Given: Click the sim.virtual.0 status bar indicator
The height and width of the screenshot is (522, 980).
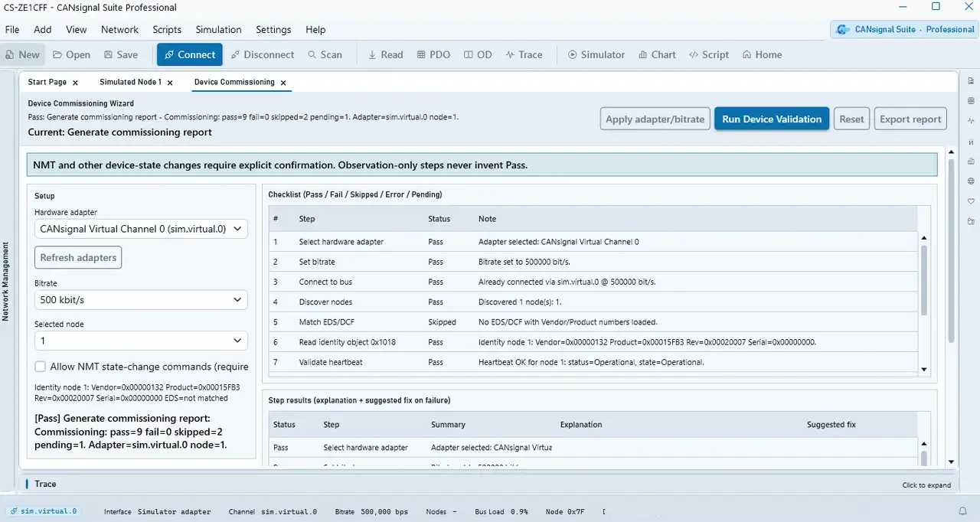Looking at the screenshot, I should 43,511.
